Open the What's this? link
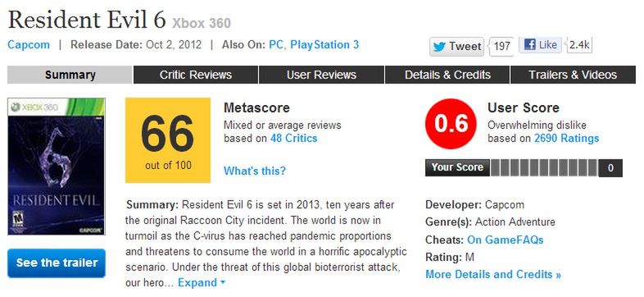Image resolution: width=644 pixels, height=297 pixels. 255,171
